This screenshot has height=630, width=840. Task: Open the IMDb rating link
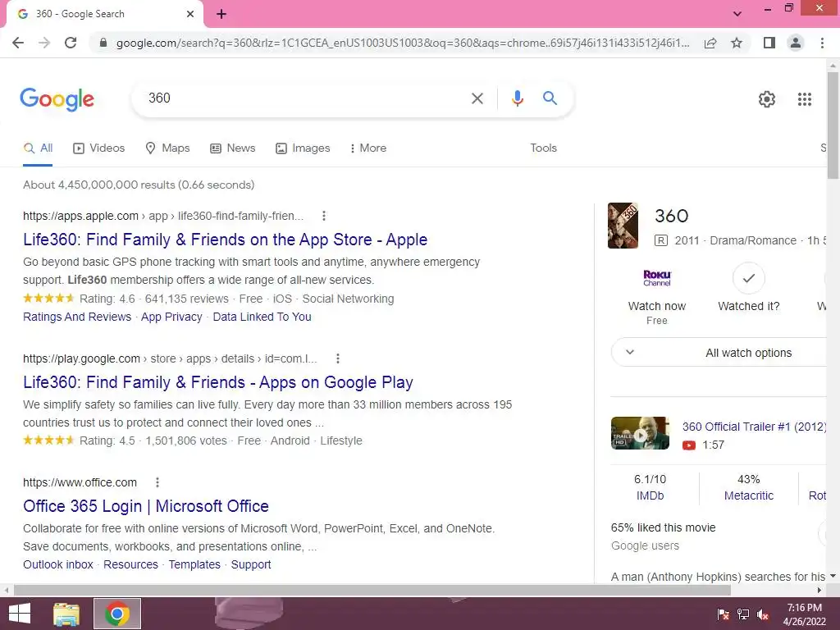tap(650, 496)
